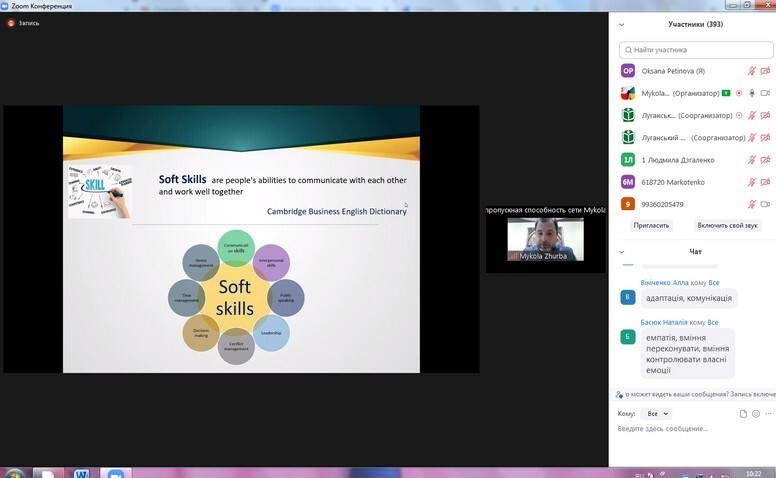Click the disabled camera icon for 618720 Markotenko
The image size is (776, 478).
coord(765,182)
